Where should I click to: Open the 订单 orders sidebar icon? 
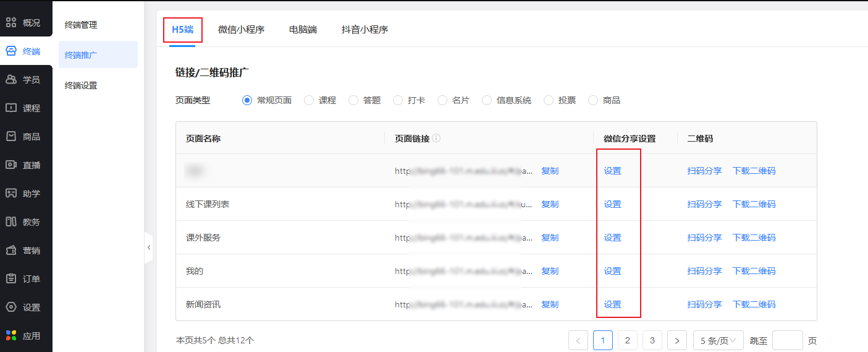(x=11, y=279)
